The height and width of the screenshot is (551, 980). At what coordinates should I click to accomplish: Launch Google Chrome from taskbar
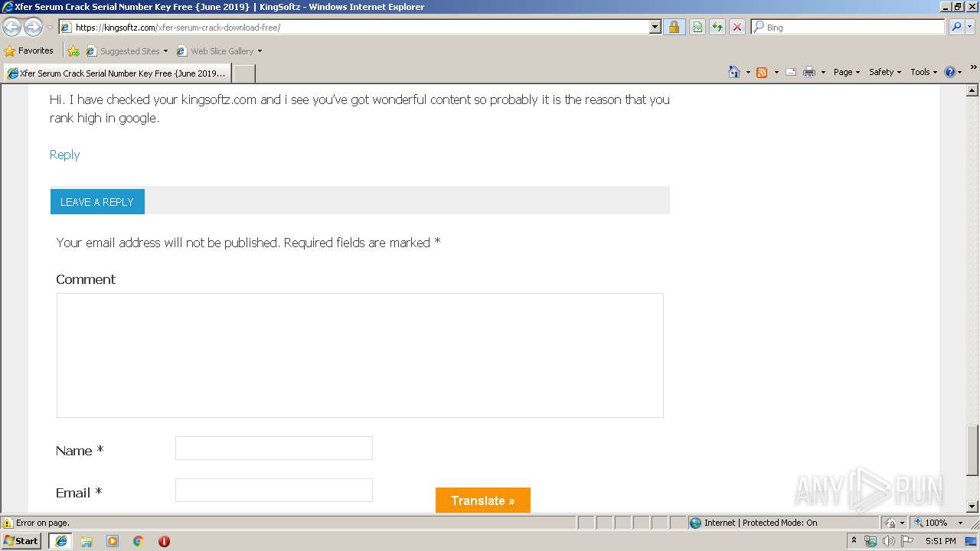(139, 541)
